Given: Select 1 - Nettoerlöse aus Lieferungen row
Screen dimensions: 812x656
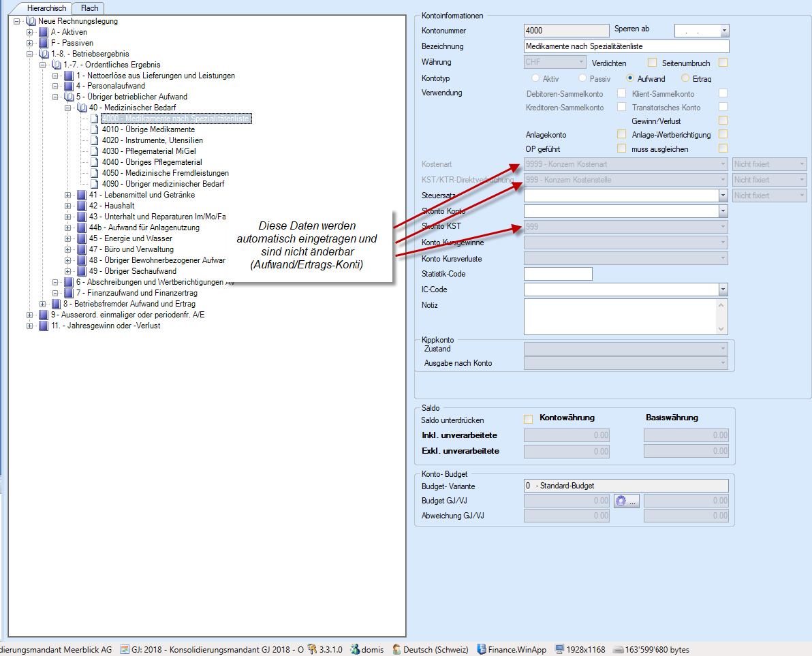Looking at the screenshot, I should pyautogui.click(x=155, y=76).
